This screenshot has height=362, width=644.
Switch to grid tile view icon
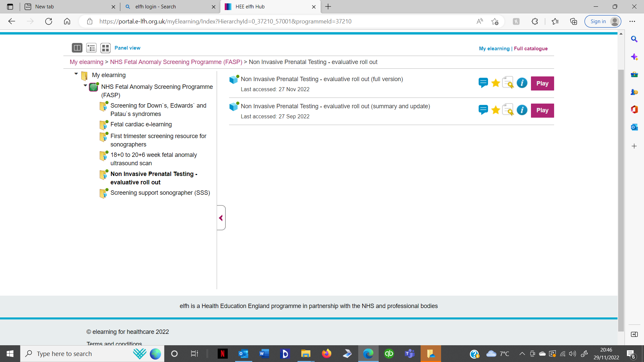click(105, 48)
